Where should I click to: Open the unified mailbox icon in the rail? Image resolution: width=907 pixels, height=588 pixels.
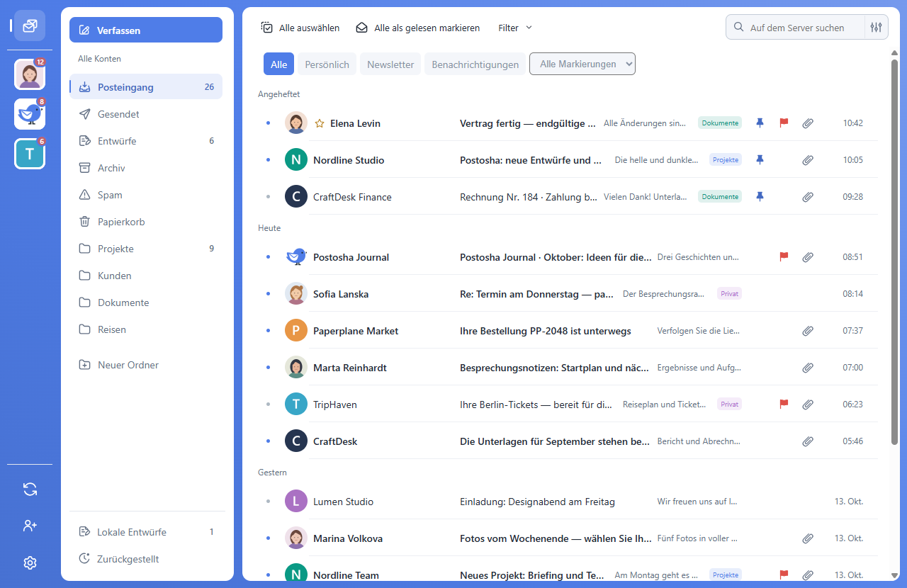(x=30, y=26)
